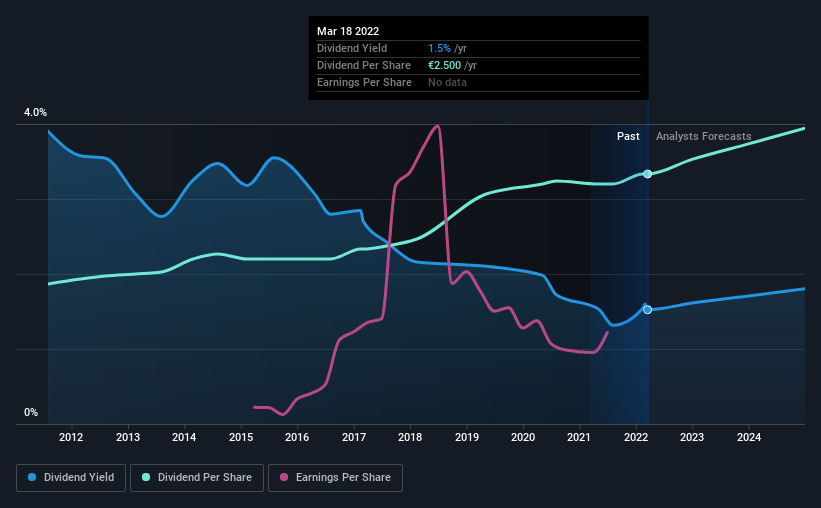Click the €2.500 dividend per share value

pos(445,65)
